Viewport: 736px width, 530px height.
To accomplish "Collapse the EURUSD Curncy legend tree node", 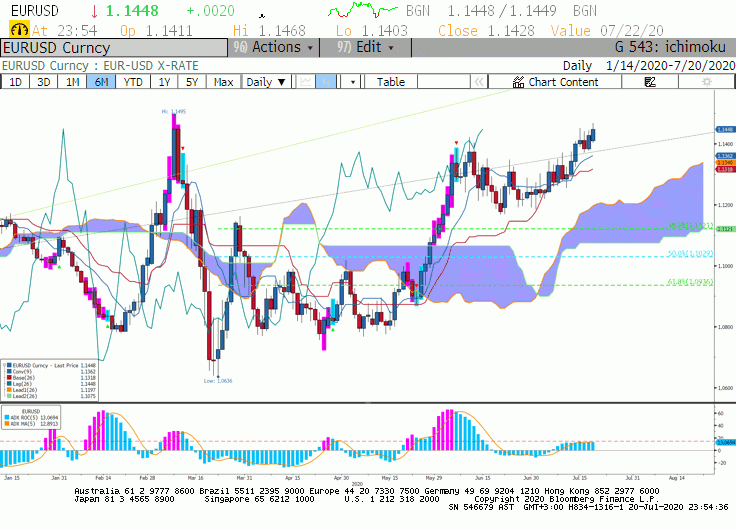I will 4,365.
